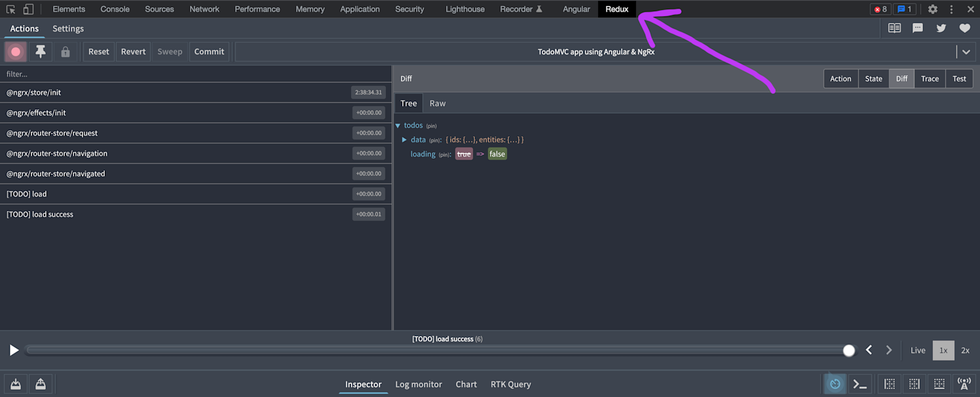
Task: Click the blue issues count badge
Action: [904, 9]
